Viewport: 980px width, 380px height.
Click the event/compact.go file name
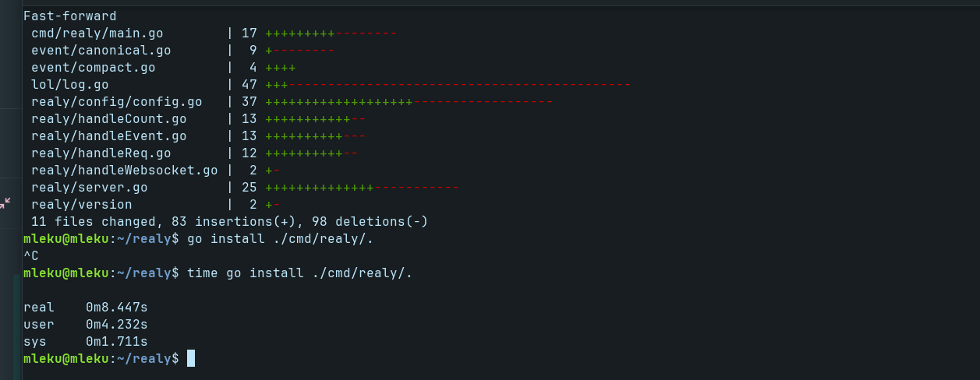[94, 68]
